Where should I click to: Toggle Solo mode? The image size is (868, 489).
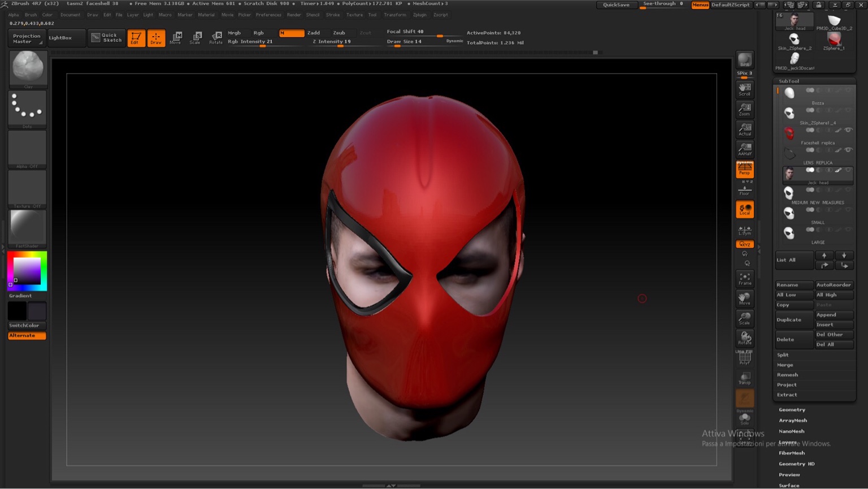(745, 419)
